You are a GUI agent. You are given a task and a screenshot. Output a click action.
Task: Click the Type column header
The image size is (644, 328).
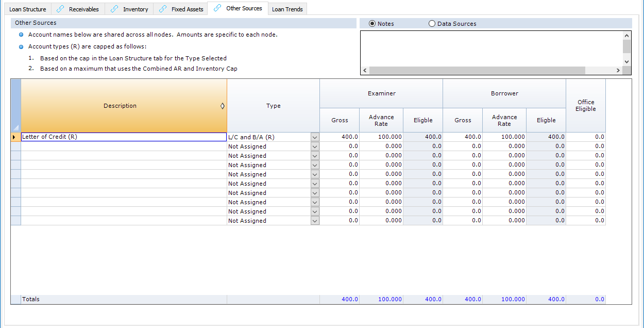(x=273, y=106)
